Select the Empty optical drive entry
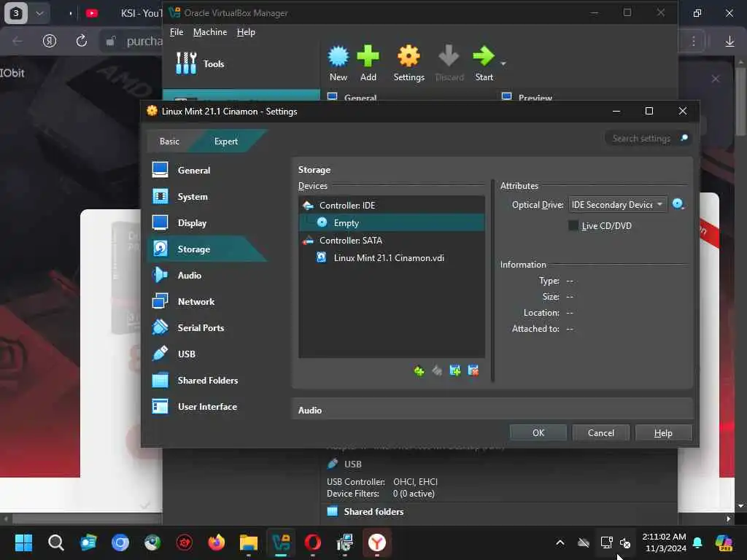Screen dimensions: 747x560 click(x=392, y=222)
